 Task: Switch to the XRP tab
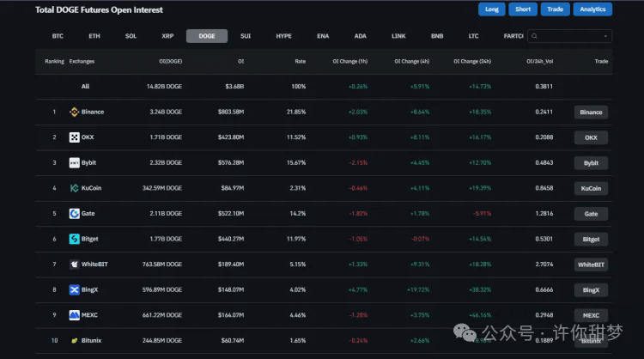[x=167, y=36]
